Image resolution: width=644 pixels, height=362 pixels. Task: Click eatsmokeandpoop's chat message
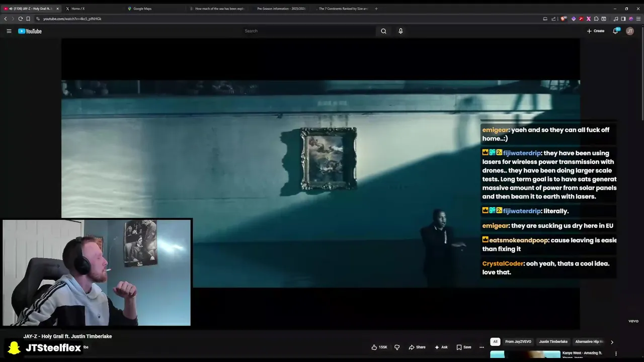point(549,244)
